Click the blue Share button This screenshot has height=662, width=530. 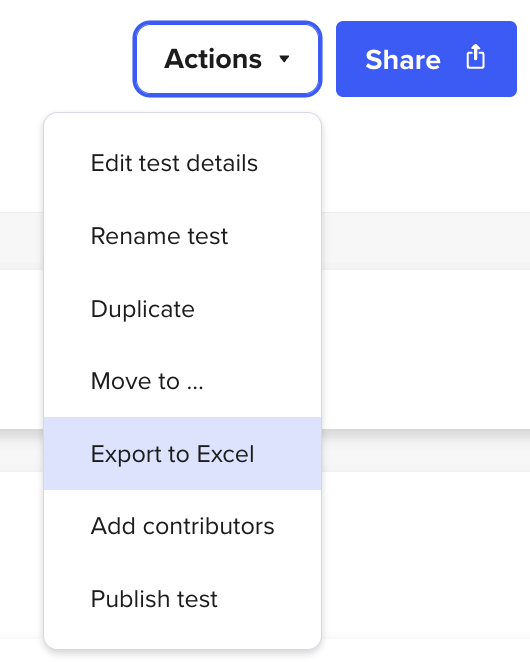click(426, 59)
